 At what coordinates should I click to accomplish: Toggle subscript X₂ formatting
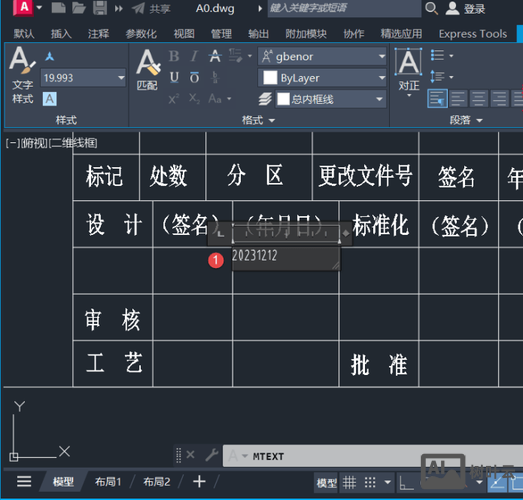[194, 99]
